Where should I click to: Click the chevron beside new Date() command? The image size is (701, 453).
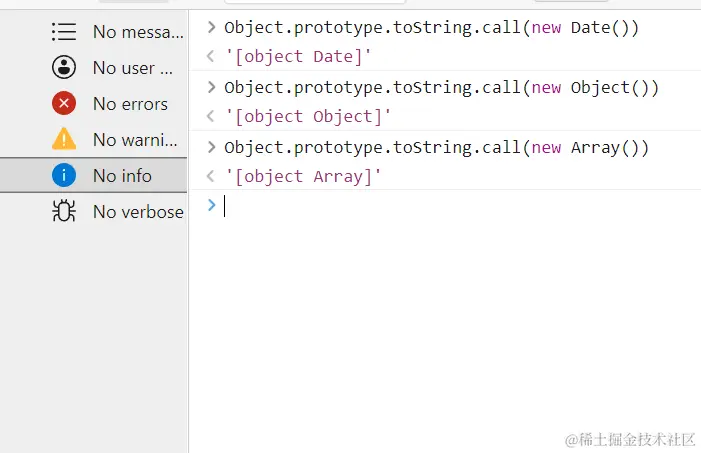(211, 27)
